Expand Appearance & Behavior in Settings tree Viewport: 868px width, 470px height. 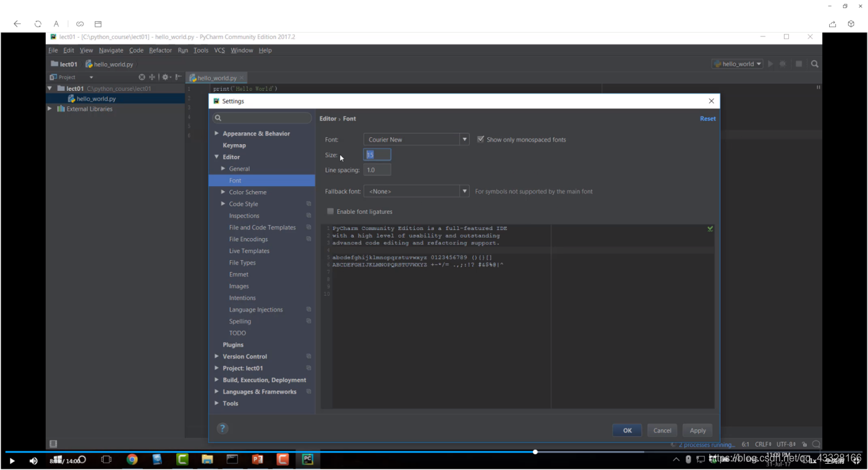tap(217, 133)
